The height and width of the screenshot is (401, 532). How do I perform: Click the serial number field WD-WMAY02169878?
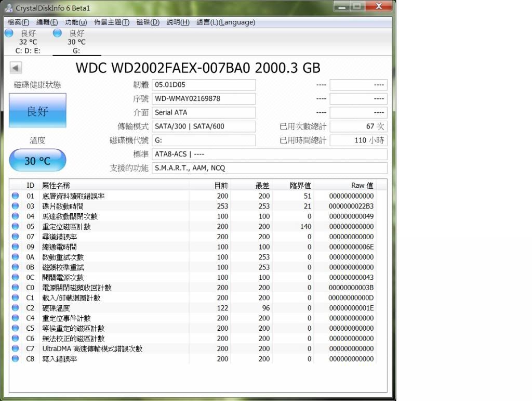click(204, 99)
